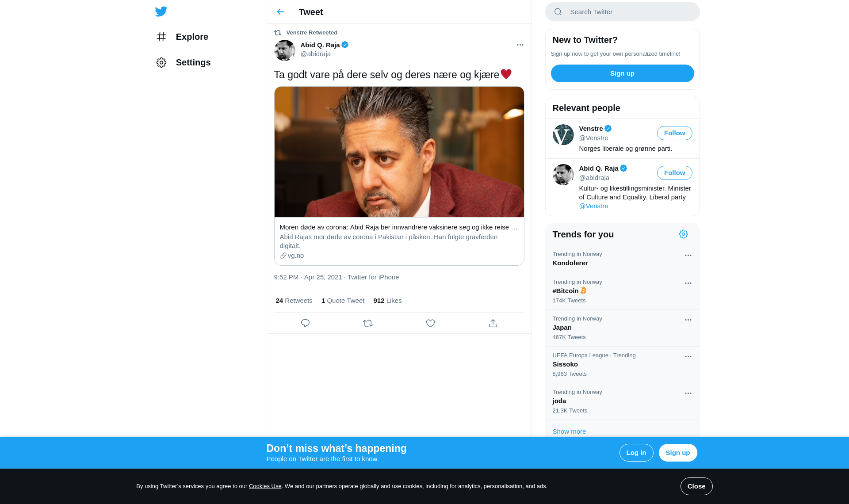
Task: Open Trends settings gear icon
Action: click(683, 234)
